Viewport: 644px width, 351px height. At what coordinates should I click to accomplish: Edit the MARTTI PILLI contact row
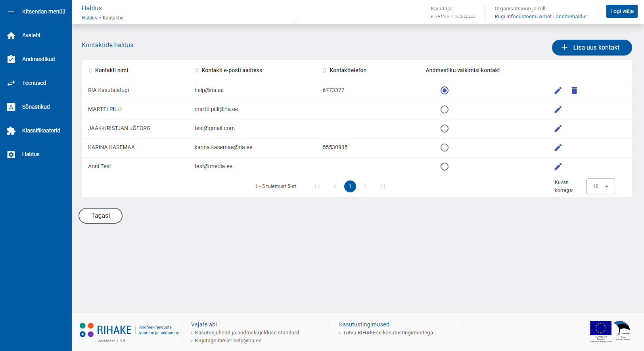point(558,109)
